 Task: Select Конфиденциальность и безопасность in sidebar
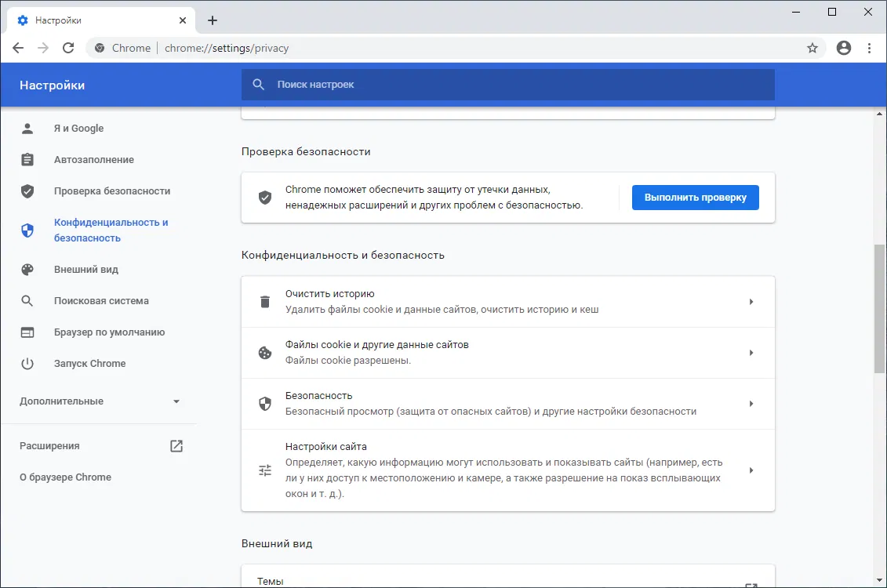tap(111, 230)
